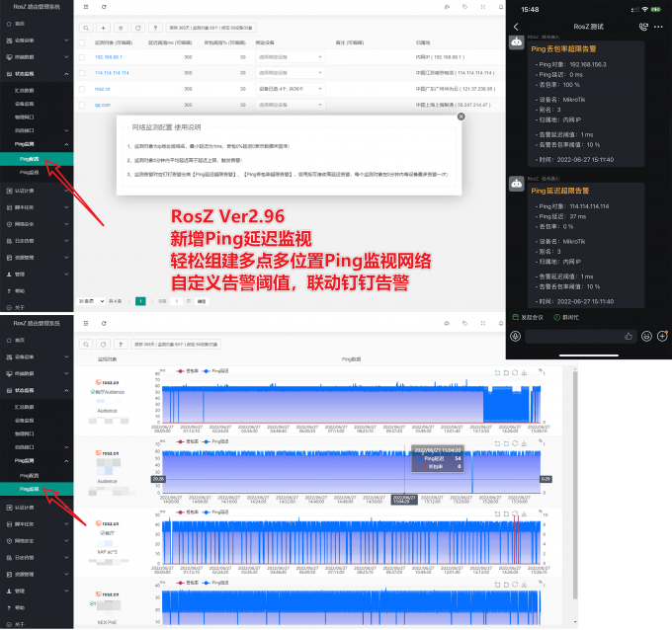The height and width of the screenshot is (630, 672).
Task: Click the 确定 button in pagination
Action: (x=202, y=301)
